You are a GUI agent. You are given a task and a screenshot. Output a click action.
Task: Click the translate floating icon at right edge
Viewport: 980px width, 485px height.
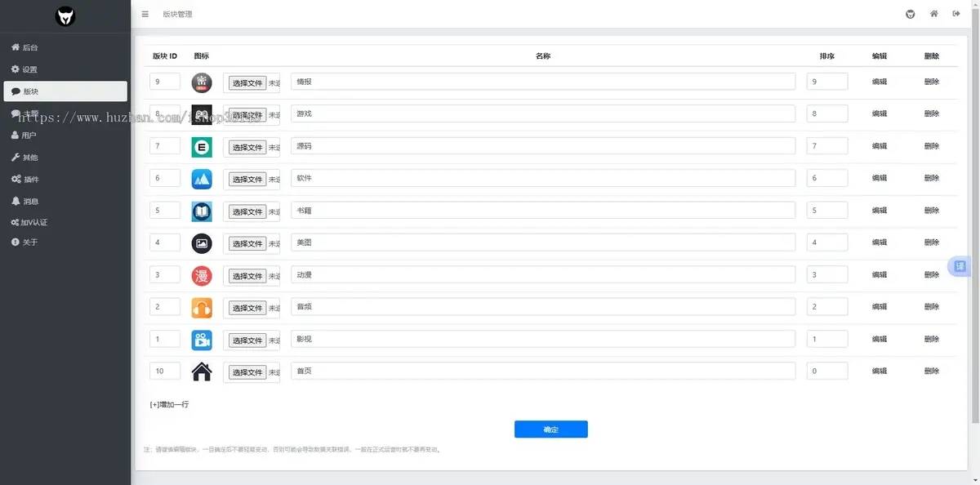click(960, 266)
